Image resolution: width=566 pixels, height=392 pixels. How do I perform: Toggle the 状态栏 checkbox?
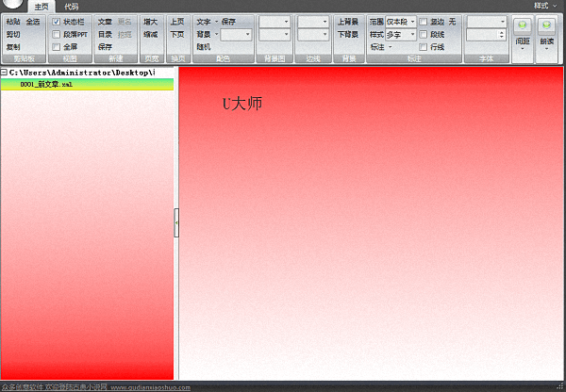[56, 22]
